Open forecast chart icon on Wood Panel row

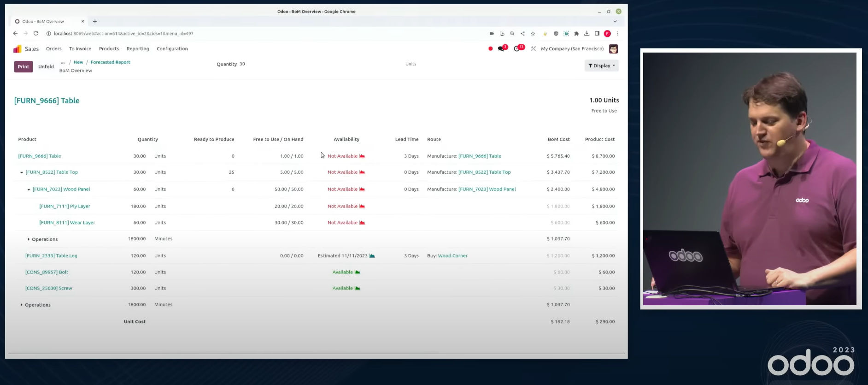(x=362, y=190)
